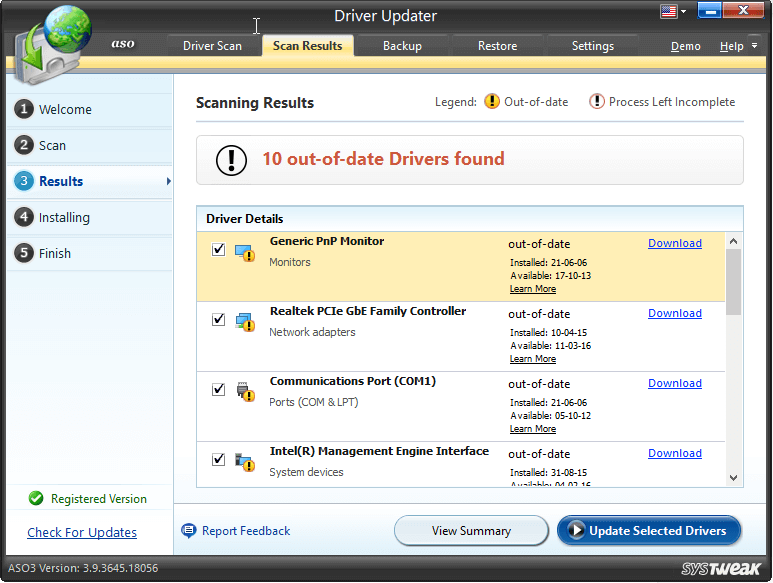Open the Check For Updates link
Image resolution: width=773 pixels, height=583 pixels.
click(82, 533)
